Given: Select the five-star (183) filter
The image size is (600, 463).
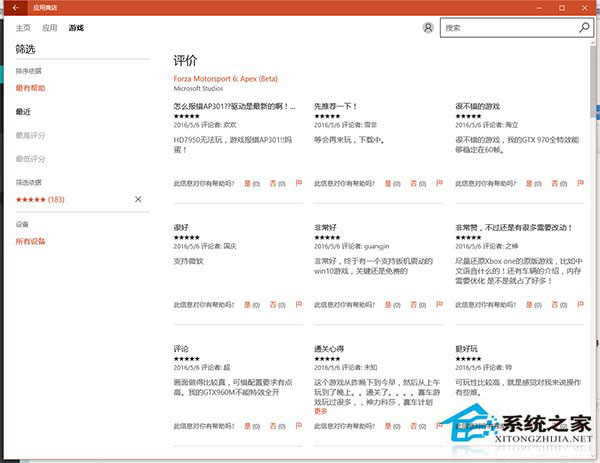Looking at the screenshot, I should pos(40,199).
